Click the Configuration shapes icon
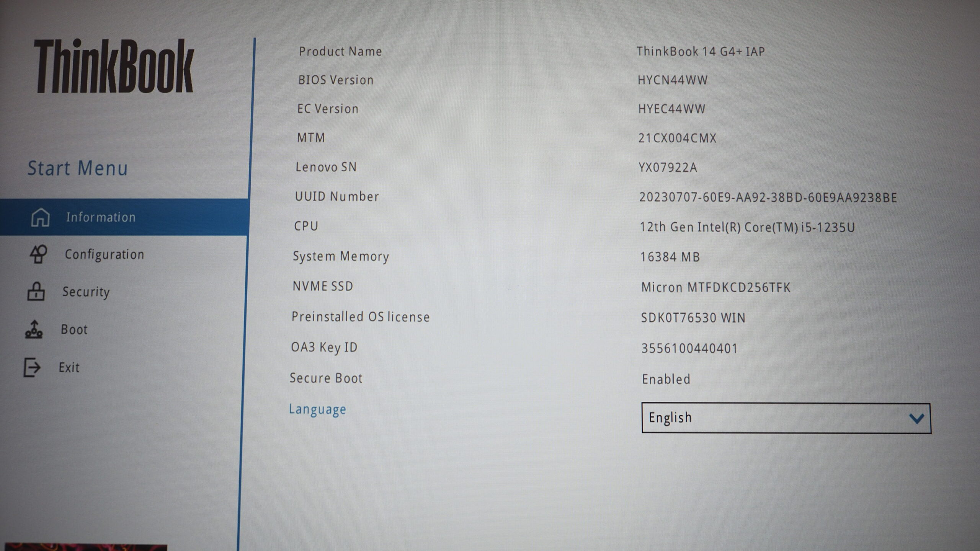This screenshot has height=551, width=980. pyautogui.click(x=38, y=254)
